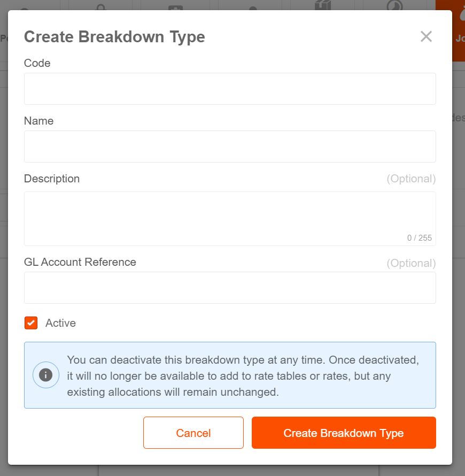Cancel creating the breakdown type
465x476 pixels.
tap(193, 433)
